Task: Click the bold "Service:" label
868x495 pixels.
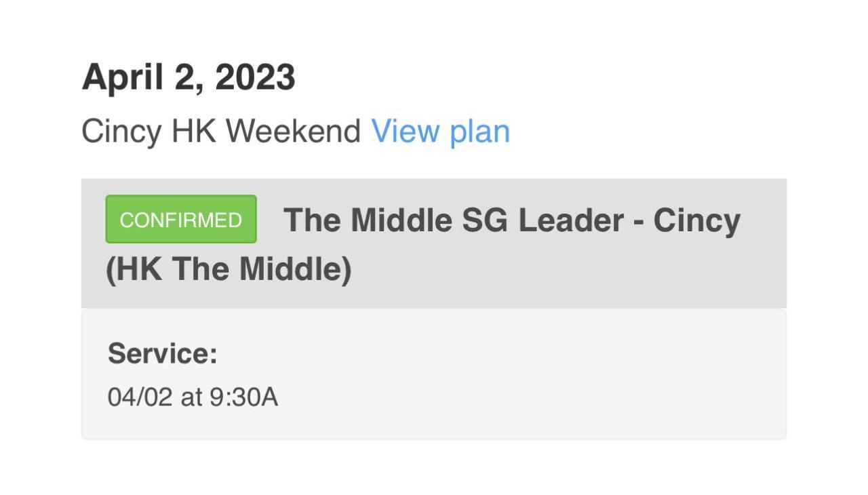Action: pyautogui.click(x=163, y=353)
